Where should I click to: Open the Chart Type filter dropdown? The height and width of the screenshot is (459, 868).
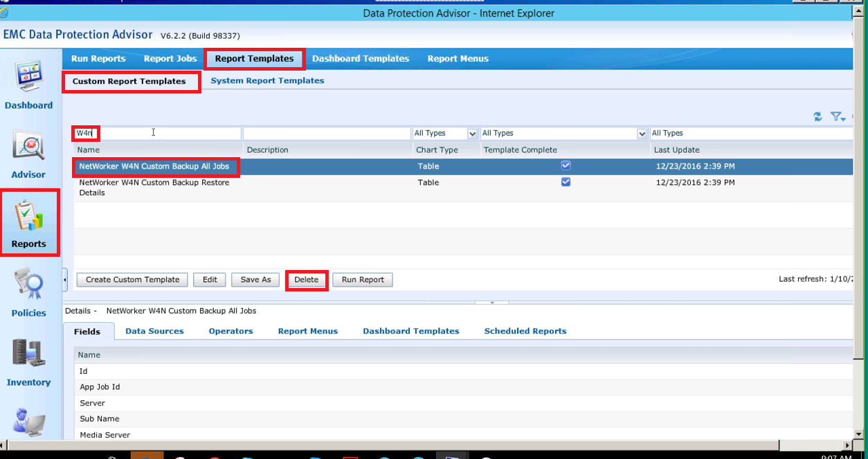tap(473, 134)
